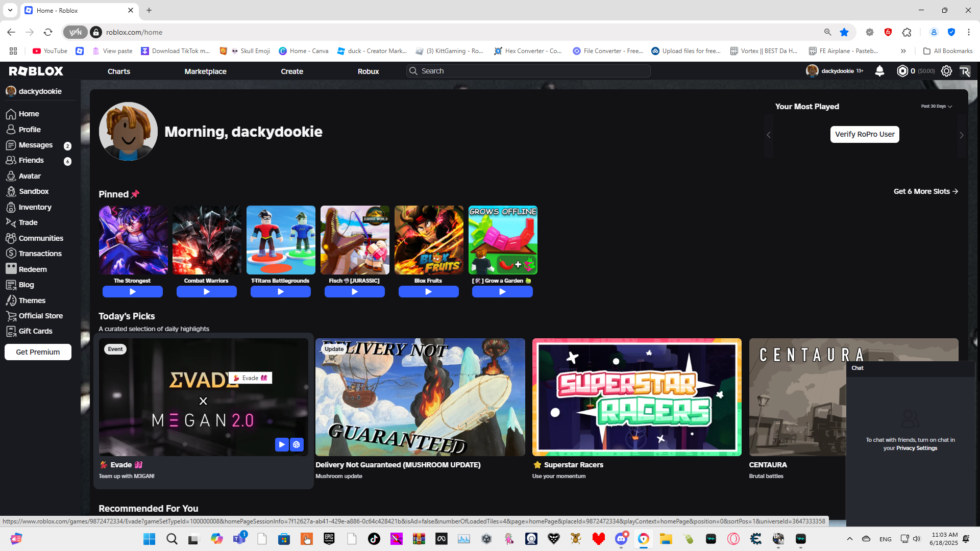Open the Blox Fruits thumbnail
The height and width of the screenshot is (551, 980).
pyautogui.click(x=429, y=240)
